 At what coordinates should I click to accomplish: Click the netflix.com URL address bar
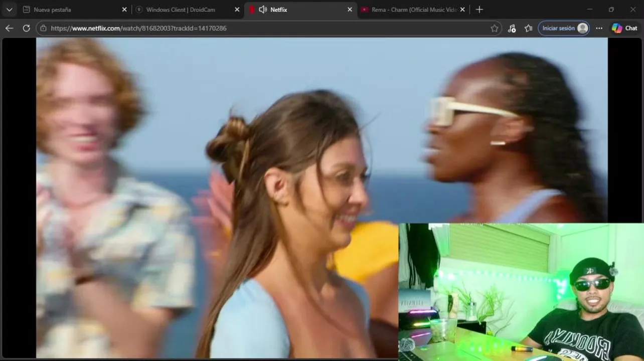point(268,28)
